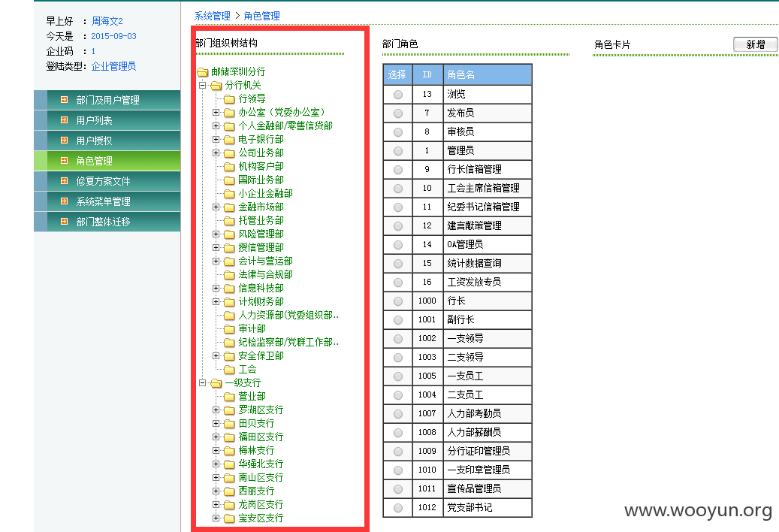779x532 pixels.
Task: Select radio button for role 浏览
Action: 398,95
